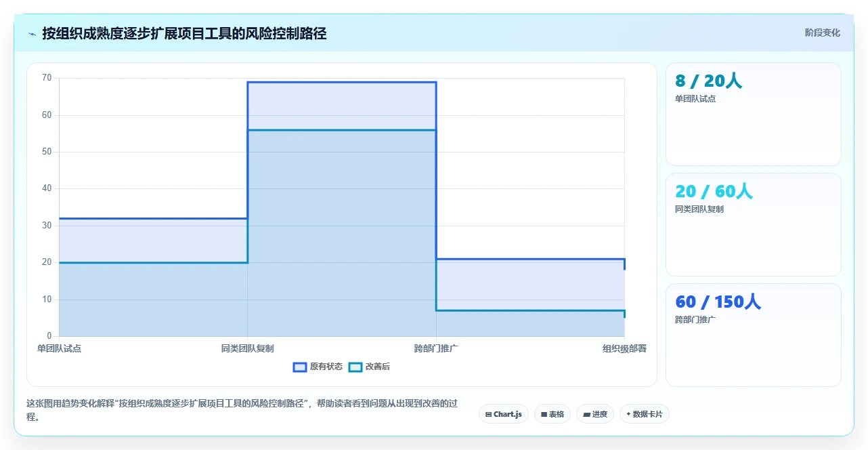868x450 pixels.
Task: Click the 单团队试点 x-axis label
Action: [59, 348]
